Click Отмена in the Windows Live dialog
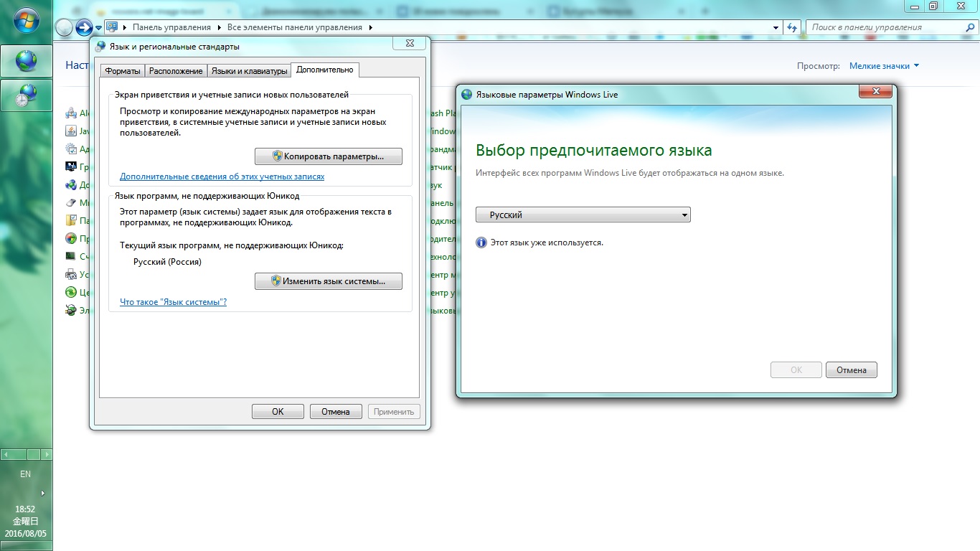Screen dimensions: 980x551 click(x=852, y=370)
